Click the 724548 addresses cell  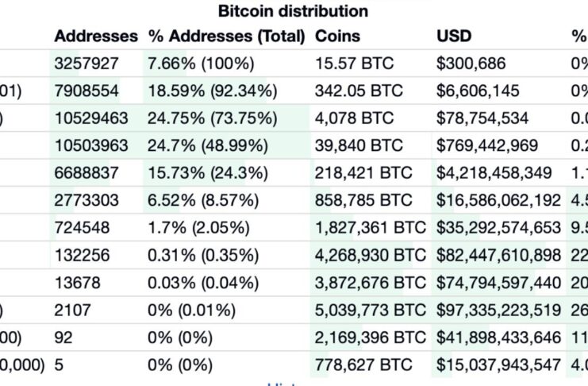click(83, 228)
